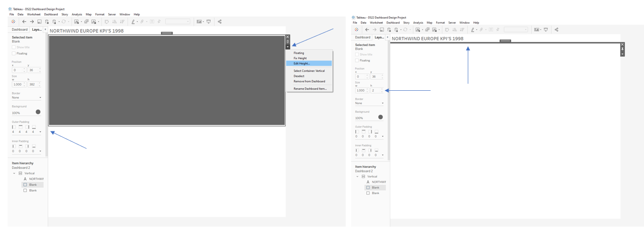
Task: Click Background color swatch in right window
Action: pyautogui.click(x=380, y=117)
